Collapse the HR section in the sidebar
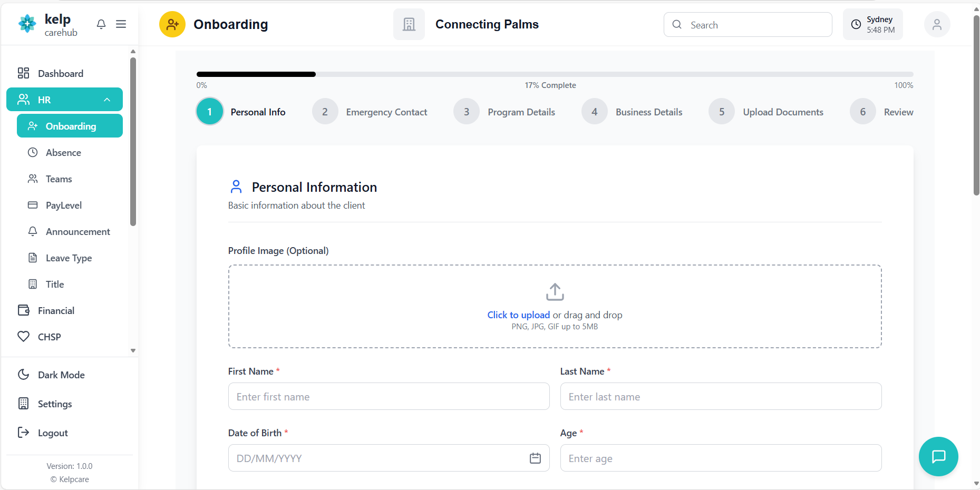This screenshot has width=980, height=490. coord(108,99)
